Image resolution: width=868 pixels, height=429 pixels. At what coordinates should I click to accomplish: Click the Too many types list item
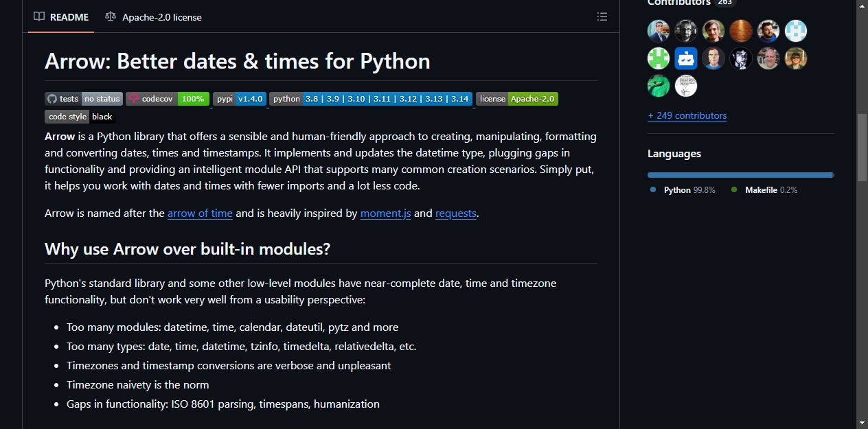pyautogui.click(x=242, y=347)
